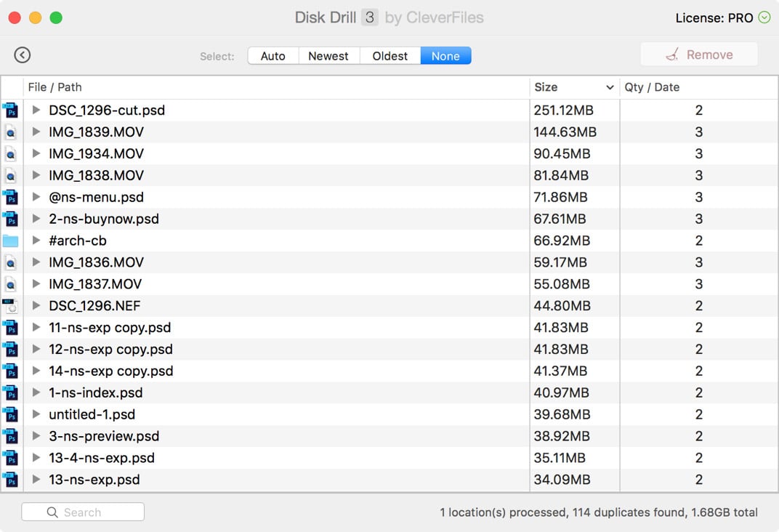The width and height of the screenshot is (779, 532).
Task: Sort by the File / Path column header
Action: (x=276, y=87)
